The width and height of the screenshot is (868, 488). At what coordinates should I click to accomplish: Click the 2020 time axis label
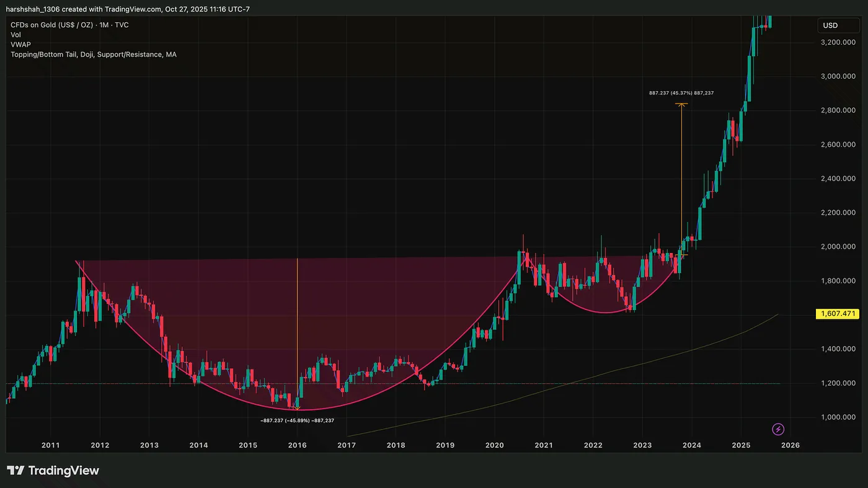[x=494, y=445]
